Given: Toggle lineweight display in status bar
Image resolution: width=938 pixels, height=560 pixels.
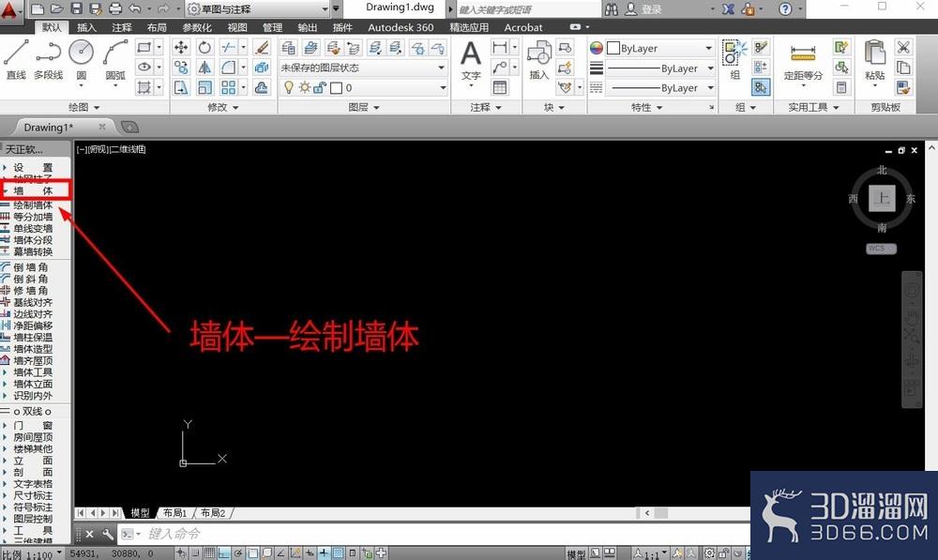Looking at the screenshot, I should pos(324,553).
